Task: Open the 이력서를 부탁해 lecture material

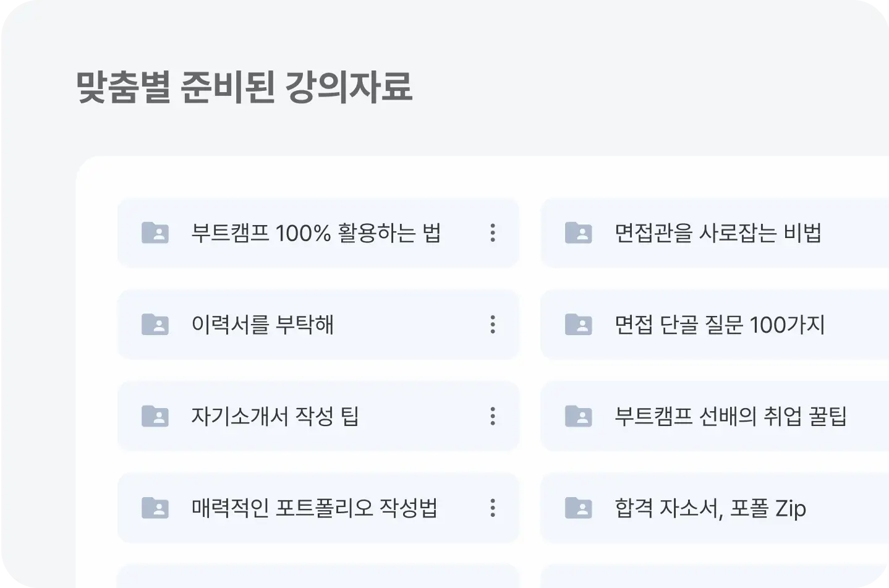Action: click(x=263, y=325)
